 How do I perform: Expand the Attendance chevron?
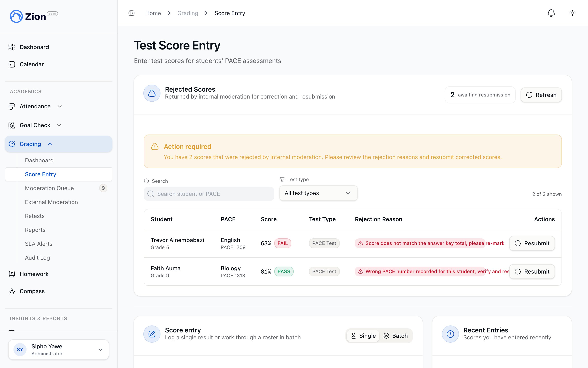tap(60, 106)
